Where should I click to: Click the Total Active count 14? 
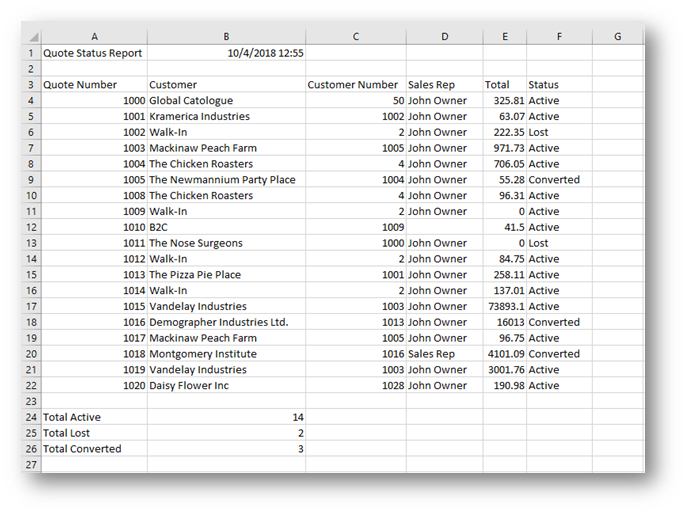pyautogui.click(x=226, y=417)
